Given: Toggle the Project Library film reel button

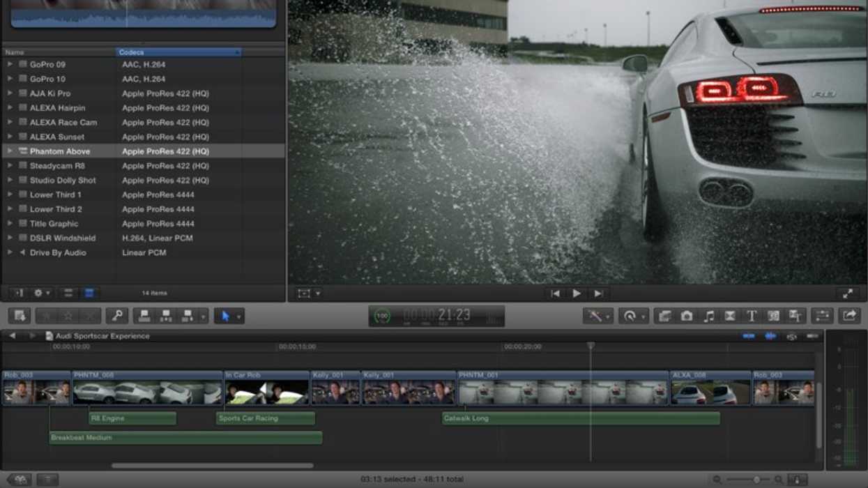Looking at the screenshot, I should (20, 480).
